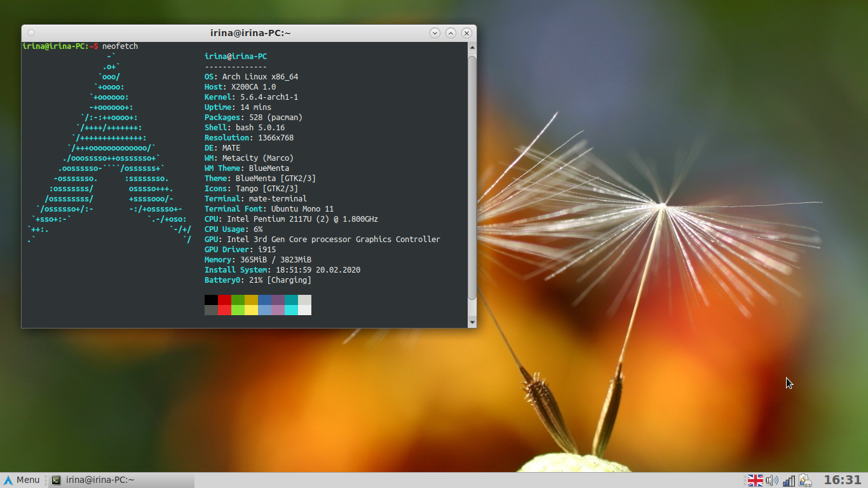
Task: Click the dark gray color block
Action: point(211,310)
